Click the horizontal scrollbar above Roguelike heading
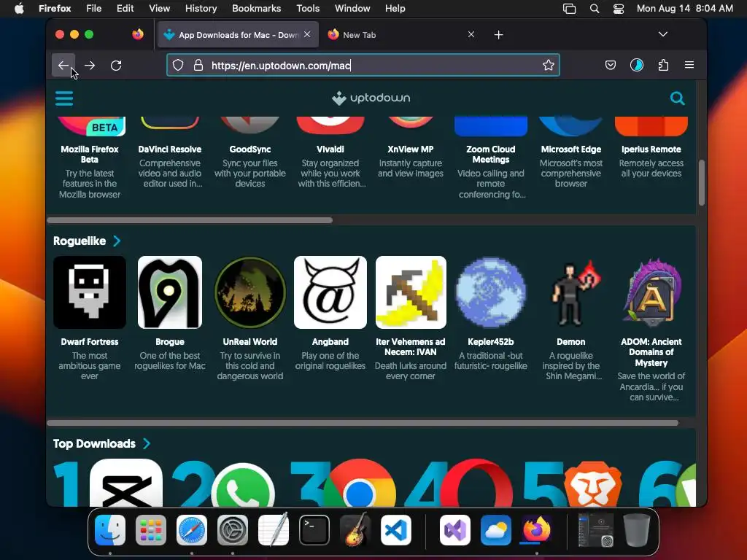The image size is (747, 560). point(190,220)
